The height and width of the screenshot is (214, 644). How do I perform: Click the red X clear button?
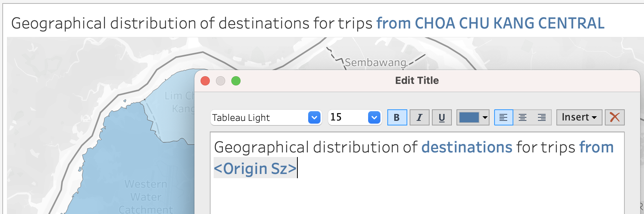click(614, 117)
